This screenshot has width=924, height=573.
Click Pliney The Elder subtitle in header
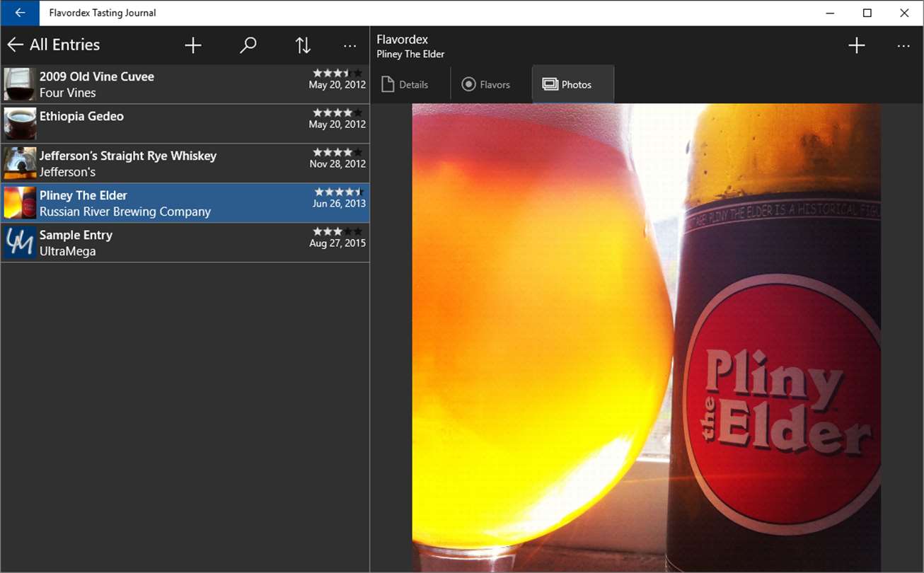point(411,54)
